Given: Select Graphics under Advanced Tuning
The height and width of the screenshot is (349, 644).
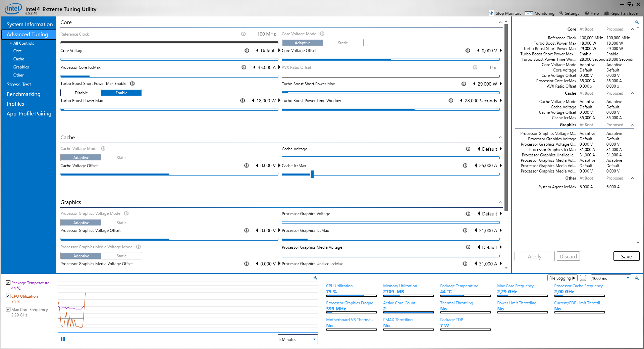Looking at the screenshot, I should [21, 67].
